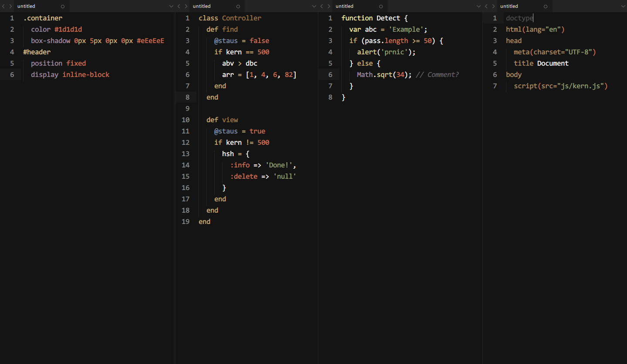The width and height of the screenshot is (627, 364).
Task: Click the back arrow of the .container pane
Action: point(4,6)
